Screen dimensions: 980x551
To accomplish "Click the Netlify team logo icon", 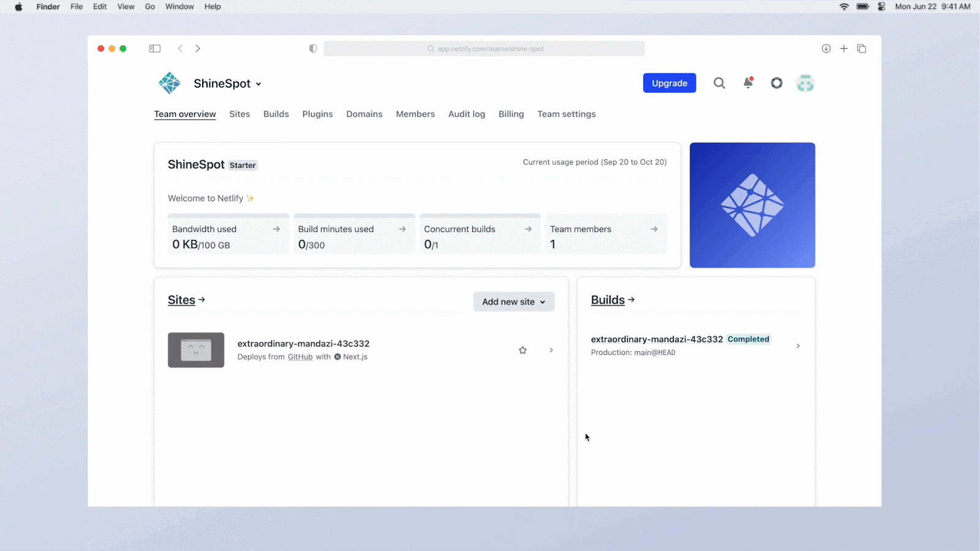I will tap(170, 83).
